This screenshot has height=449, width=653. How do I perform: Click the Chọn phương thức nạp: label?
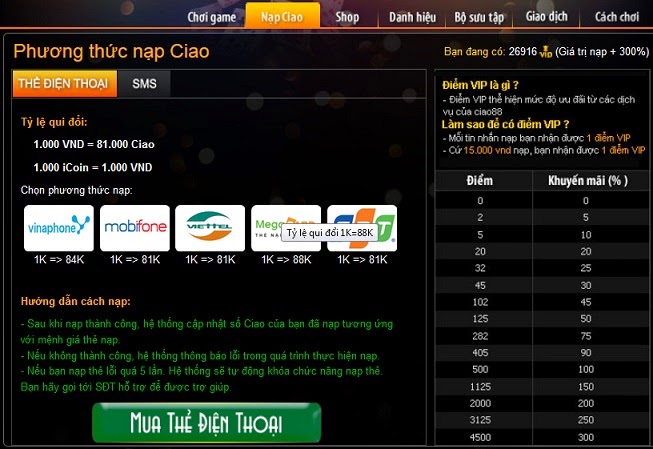(x=76, y=190)
